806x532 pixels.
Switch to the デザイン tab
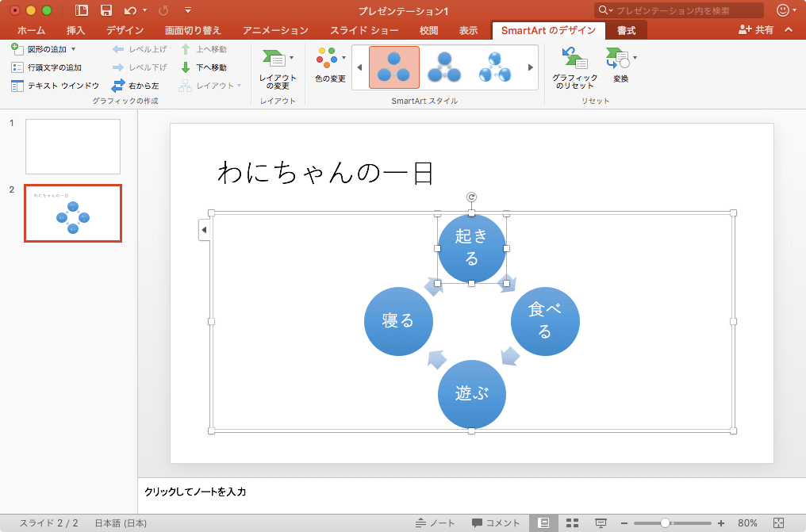point(125,31)
